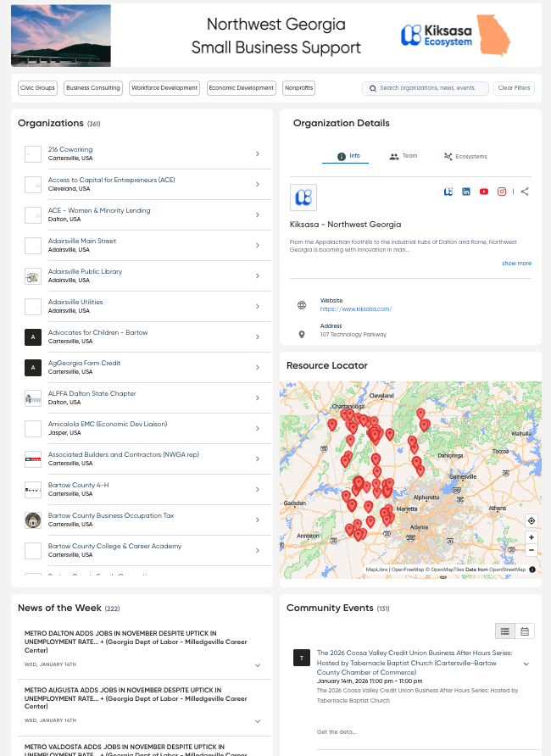Viewport: 551px width, 756px height.
Task: Click the ALPFA Dalton State Chapter logo
Action: click(x=33, y=398)
